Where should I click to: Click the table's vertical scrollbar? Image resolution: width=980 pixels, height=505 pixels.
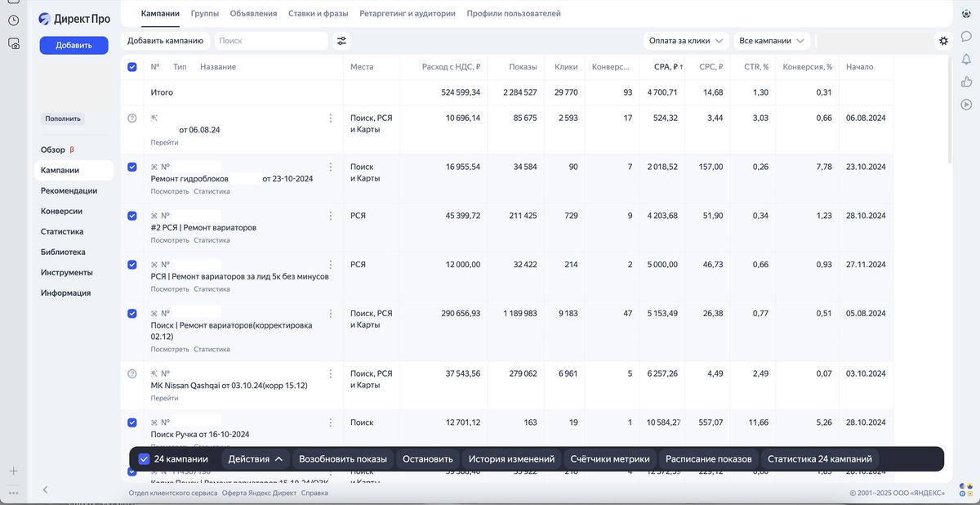tap(950, 110)
